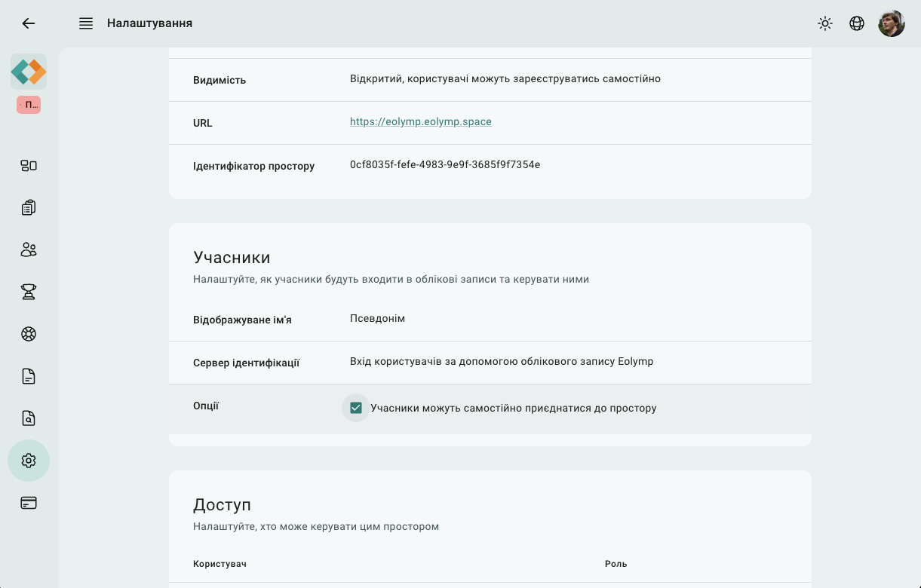Open the support lifebuoy icon in sidebar

point(29,334)
